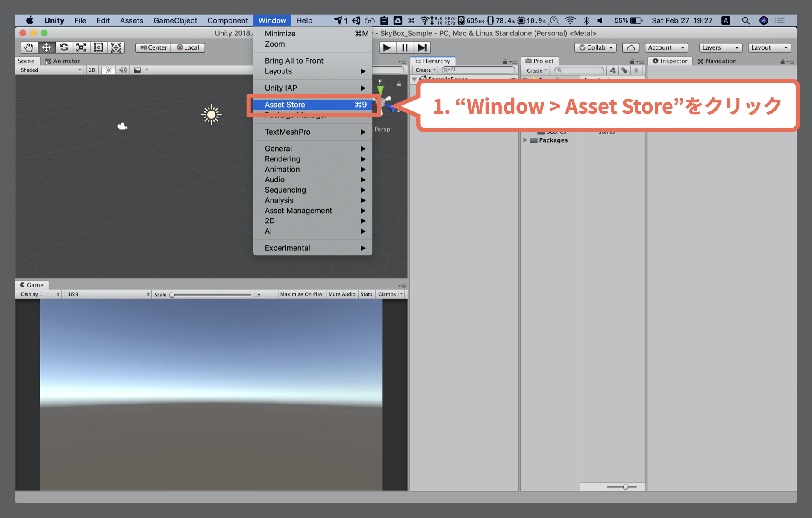Open the Help menu
The height and width of the screenshot is (518, 812).
pyautogui.click(x=304, y=20)
